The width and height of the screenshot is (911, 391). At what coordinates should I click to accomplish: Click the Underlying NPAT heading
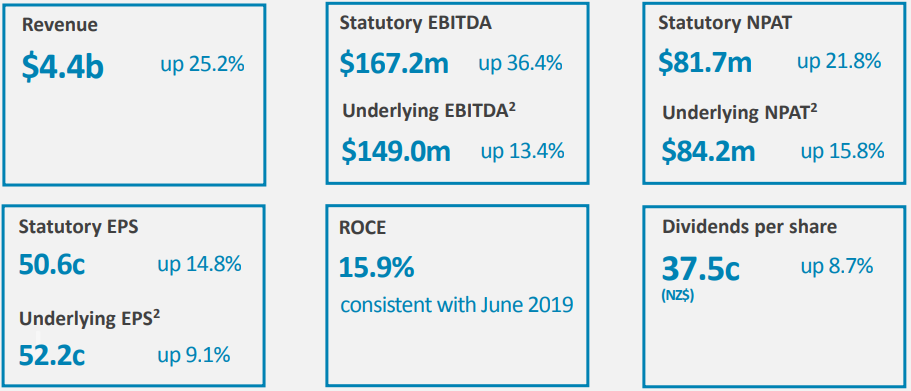[740, 112]
